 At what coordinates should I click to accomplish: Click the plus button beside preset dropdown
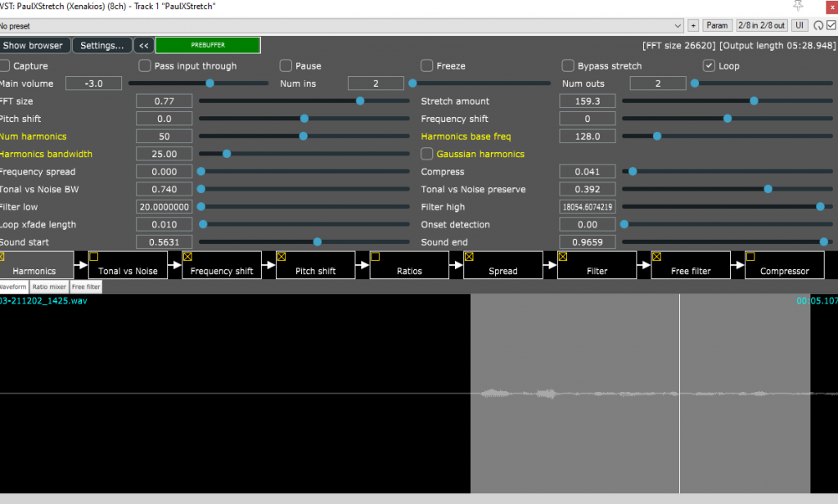point(693,25)
